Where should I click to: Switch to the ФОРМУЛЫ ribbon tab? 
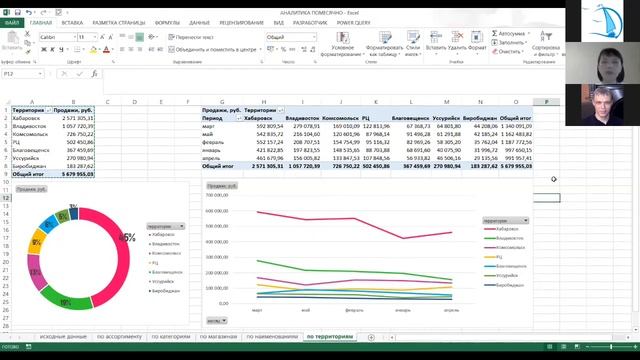[167, 23]
